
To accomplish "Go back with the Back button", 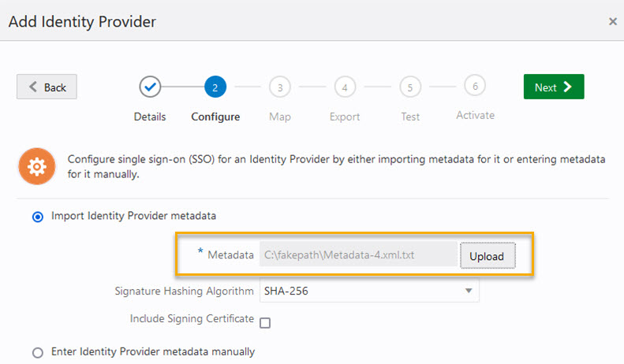I will coord(47,87).
